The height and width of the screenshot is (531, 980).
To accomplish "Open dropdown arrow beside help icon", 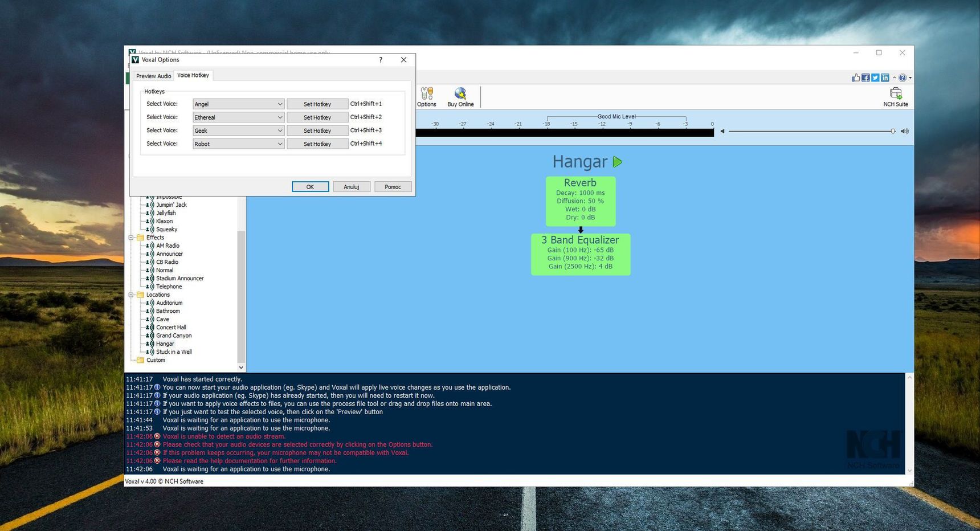I will click(x=910, y=77).
